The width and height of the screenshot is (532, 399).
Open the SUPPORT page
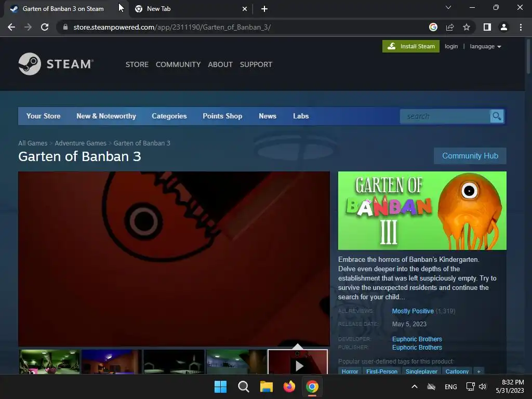click(x=256, y=64)
